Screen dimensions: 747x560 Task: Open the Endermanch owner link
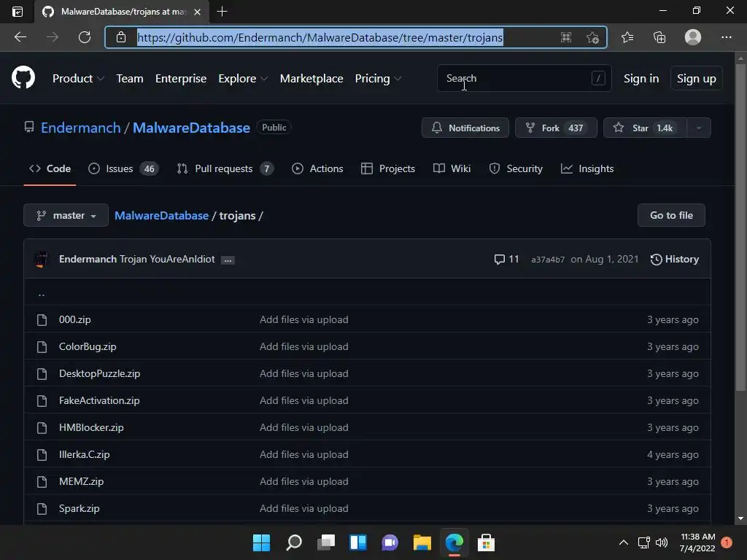[x=80, y=128]
